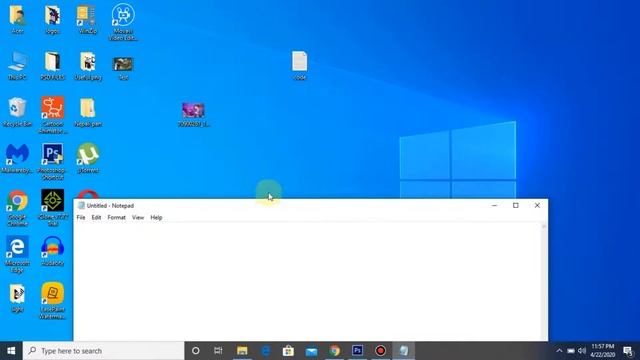Screen dimensions: 640x360
Task: Select the logos folder on desktop
Action: click(x=53, y=20)
